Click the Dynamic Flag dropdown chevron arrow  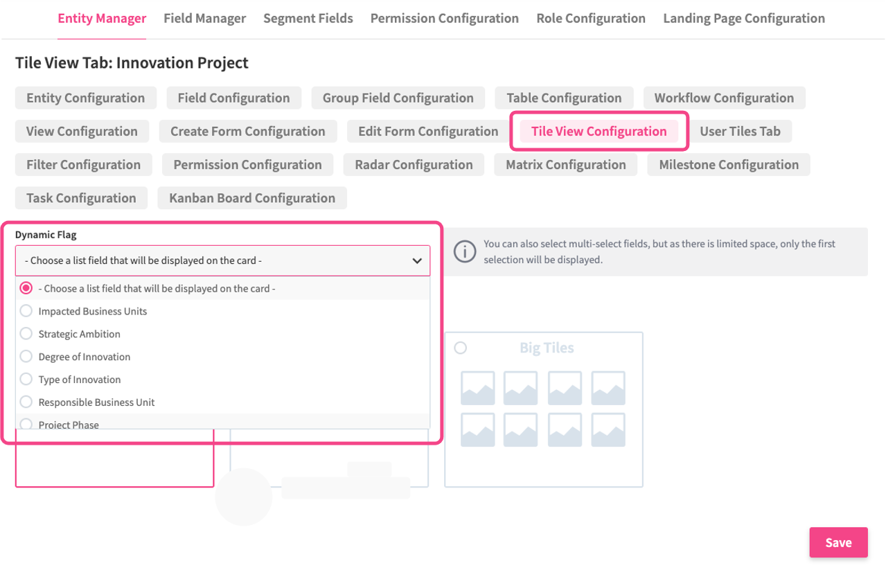tap(417, 261)
